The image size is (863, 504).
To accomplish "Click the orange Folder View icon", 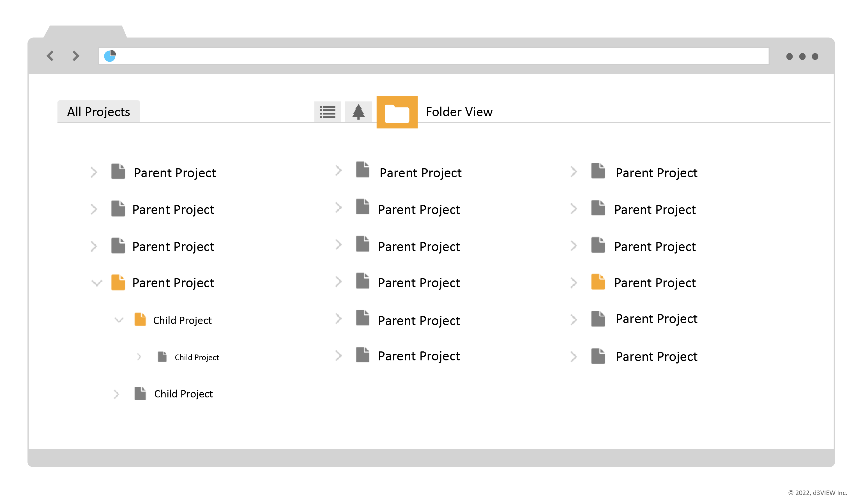I will (397, 112).
